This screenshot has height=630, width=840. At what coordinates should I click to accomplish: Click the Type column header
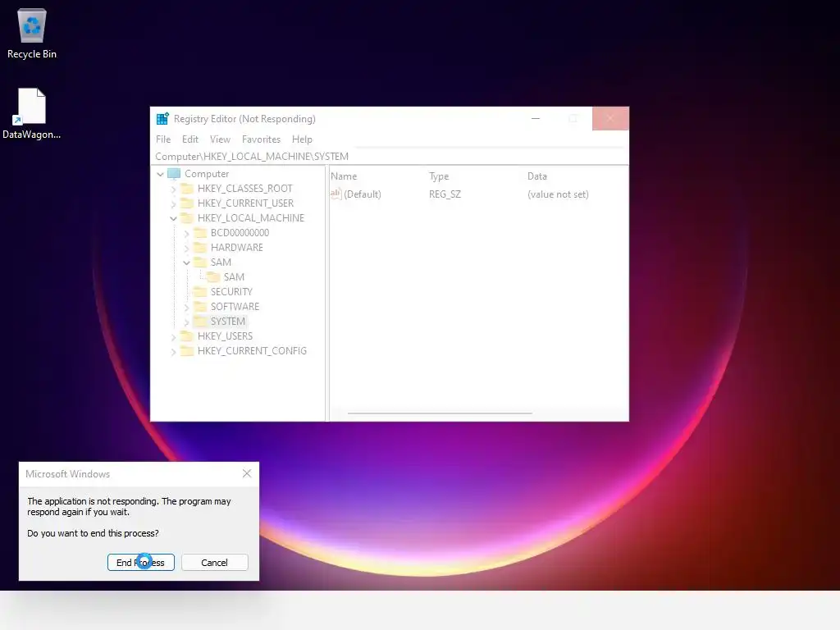(x=439, y=176)
